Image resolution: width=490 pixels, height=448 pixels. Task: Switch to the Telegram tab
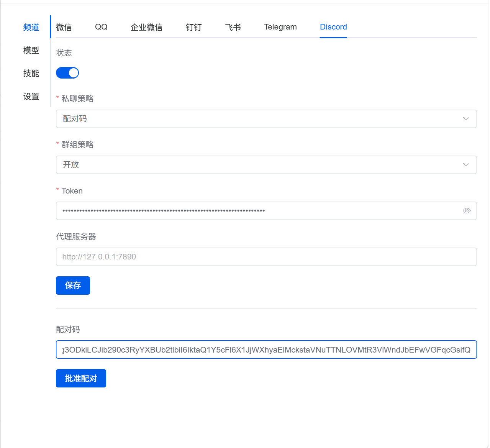(280, 27)
